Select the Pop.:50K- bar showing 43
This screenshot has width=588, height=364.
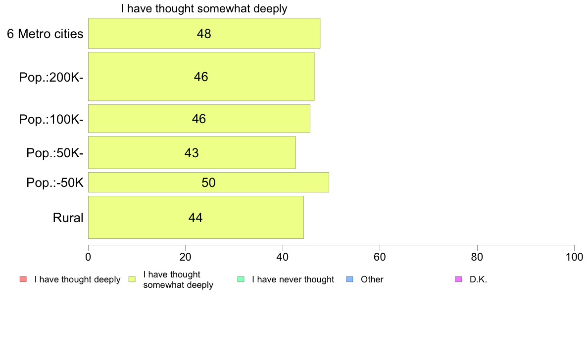click(192, 152)
